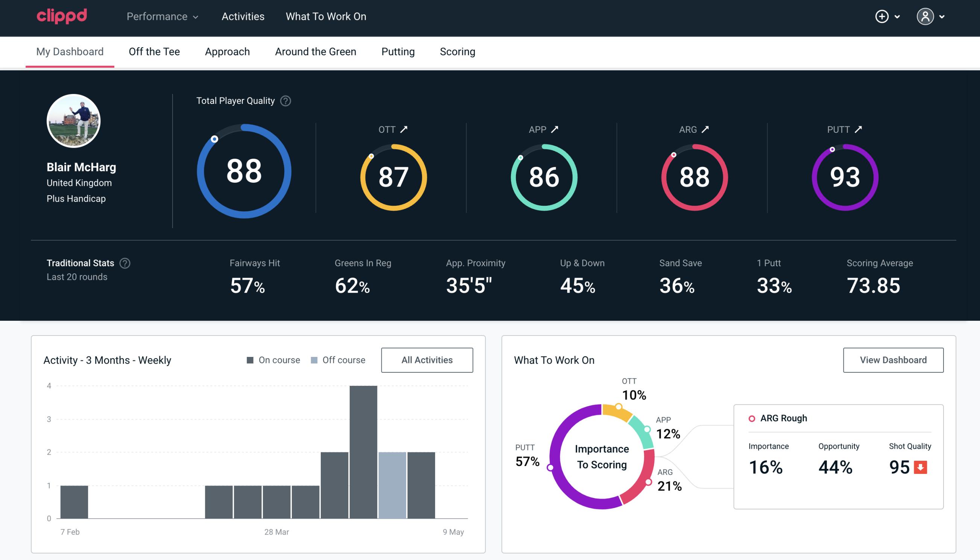Toggle the ARG Rough importance indicator
Screen dimensions: 980x560
(752, 417)
